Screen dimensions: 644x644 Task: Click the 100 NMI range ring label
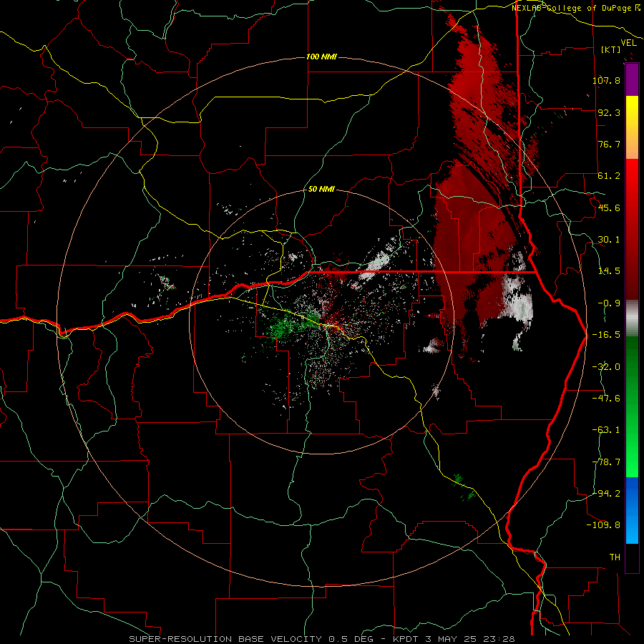[321, 57]
